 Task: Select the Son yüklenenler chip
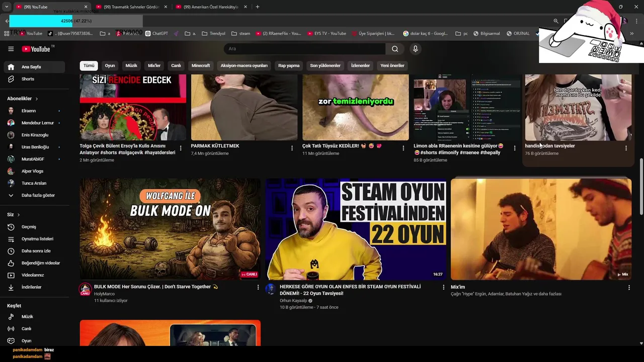click(x=325, y=66)
